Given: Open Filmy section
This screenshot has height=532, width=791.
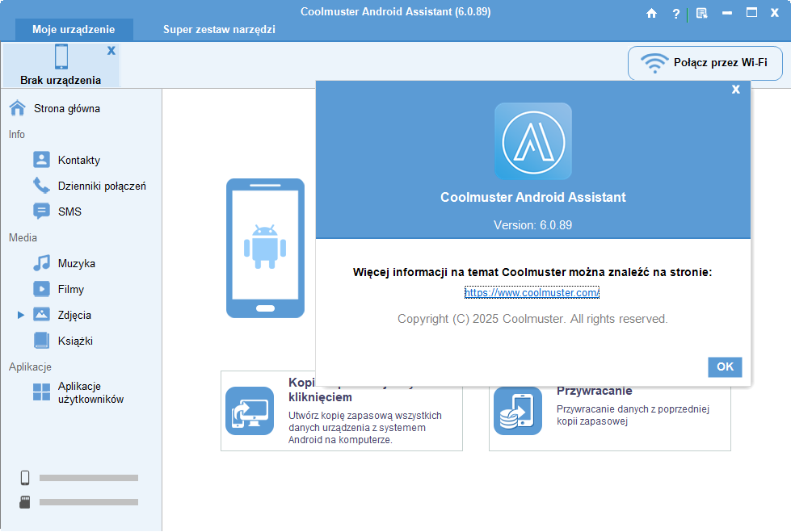Looking at the screenshot, I should click(70, 290).
